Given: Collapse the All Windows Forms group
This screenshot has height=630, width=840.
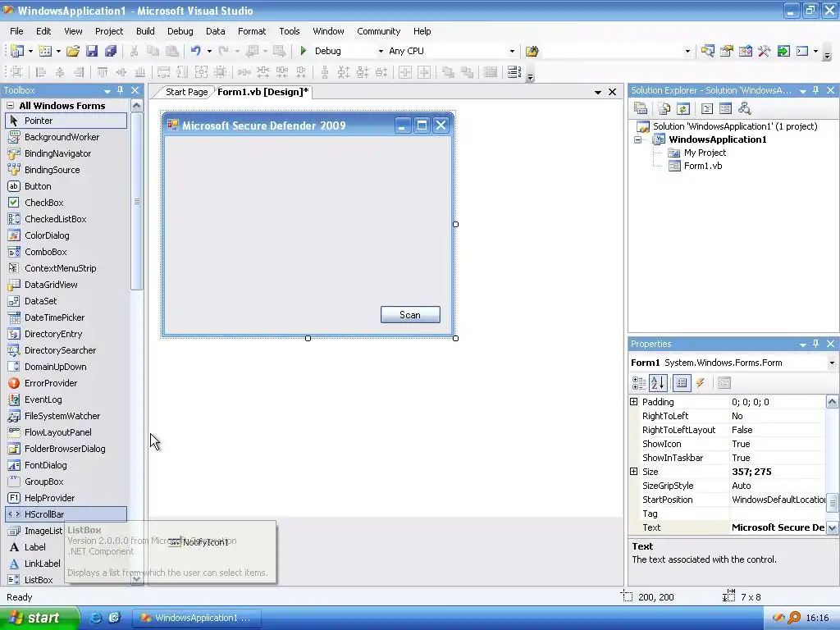Looking at the screenshot, I should (10, 106).
